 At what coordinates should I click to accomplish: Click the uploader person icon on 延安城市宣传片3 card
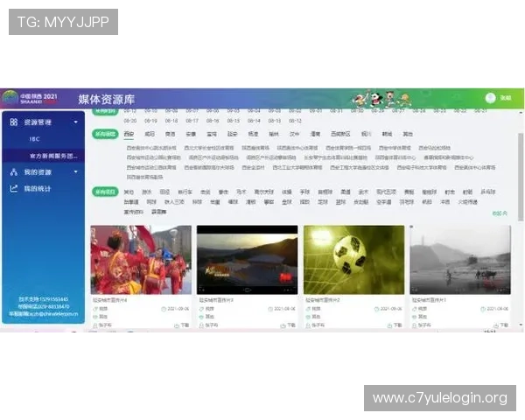click(x=201, y=325)
